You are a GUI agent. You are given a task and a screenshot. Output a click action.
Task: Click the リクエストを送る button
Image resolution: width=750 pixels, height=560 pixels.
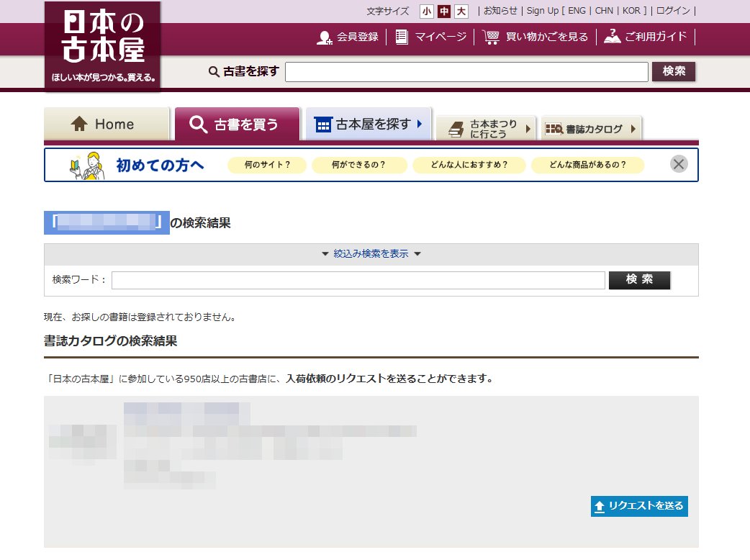[639, 506]
